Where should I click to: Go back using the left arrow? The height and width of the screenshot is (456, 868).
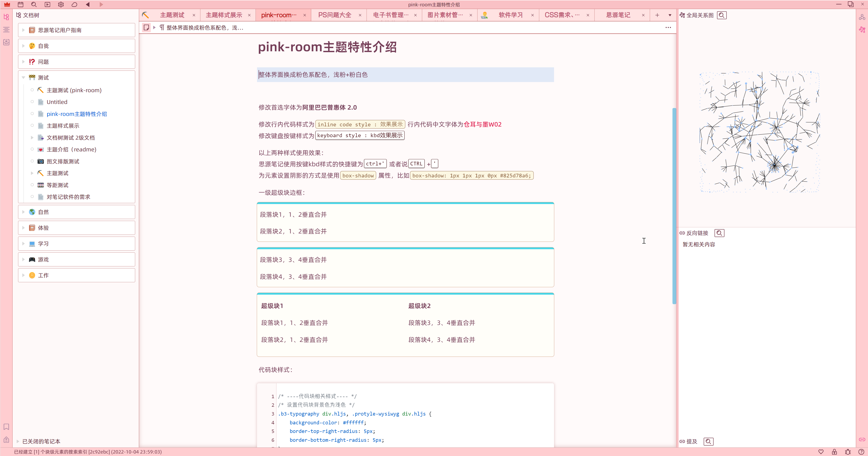point(88,4)
